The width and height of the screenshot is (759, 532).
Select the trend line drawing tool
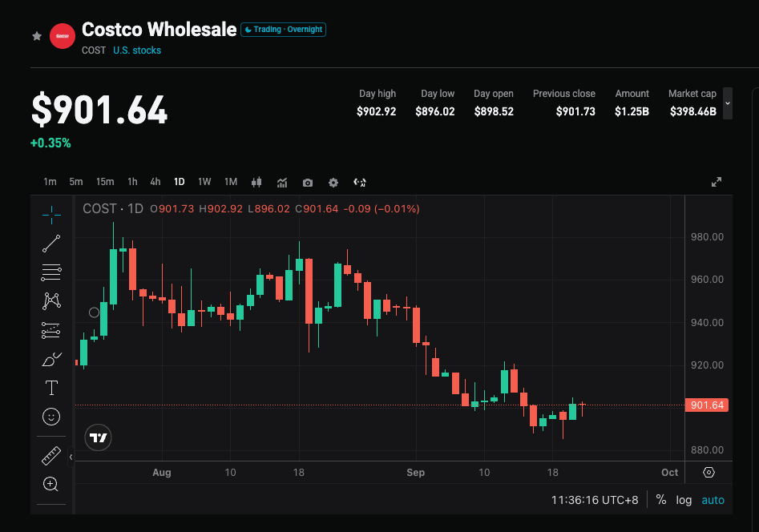51,244
